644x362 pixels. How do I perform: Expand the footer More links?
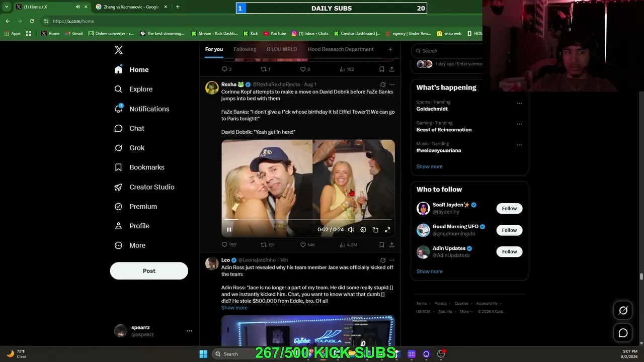466,312
